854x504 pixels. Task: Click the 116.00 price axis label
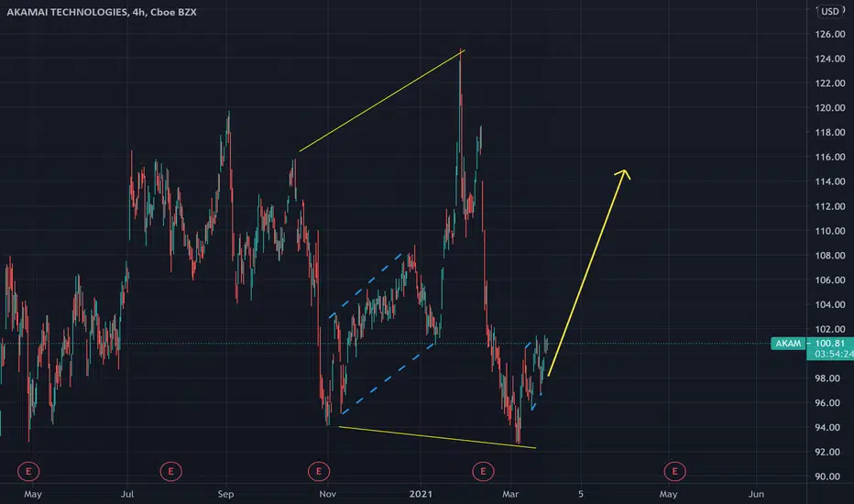[x=830, y=157]
